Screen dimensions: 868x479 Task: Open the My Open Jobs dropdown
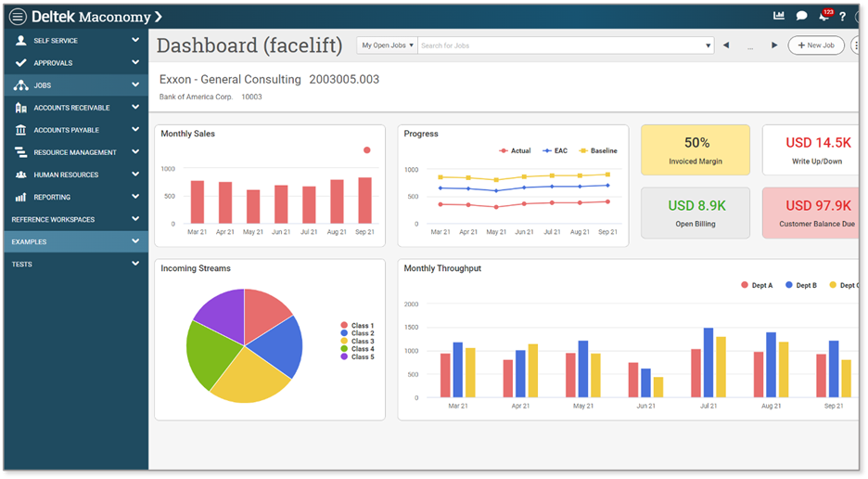tap(388, 45)
